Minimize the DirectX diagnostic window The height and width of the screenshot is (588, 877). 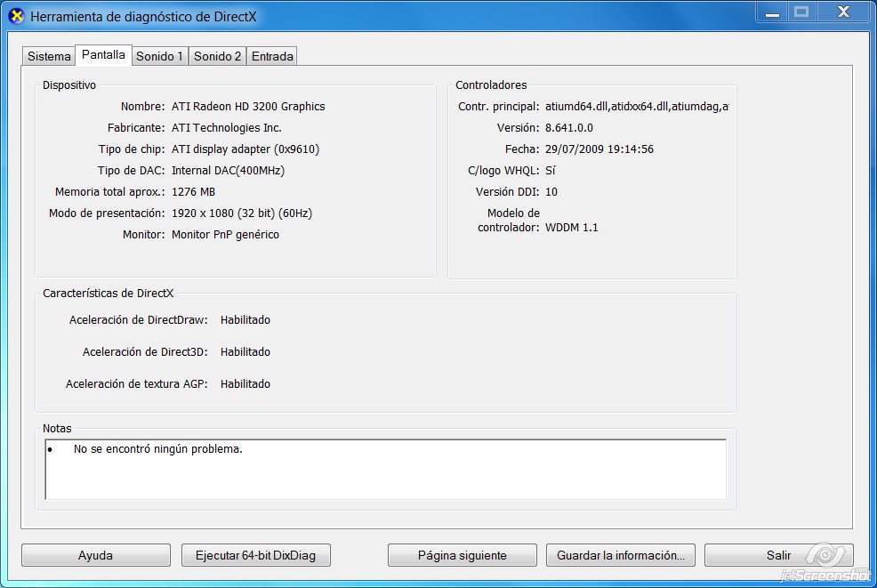[771, 12]
